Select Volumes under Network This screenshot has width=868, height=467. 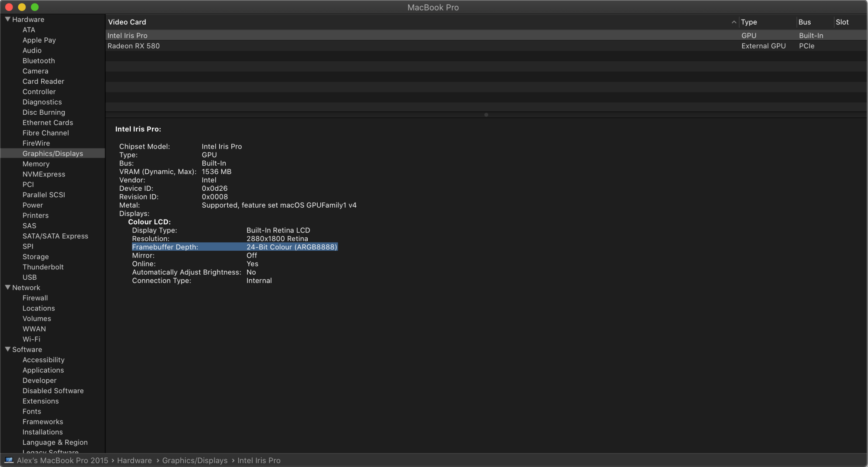click(x=37, y=318)
